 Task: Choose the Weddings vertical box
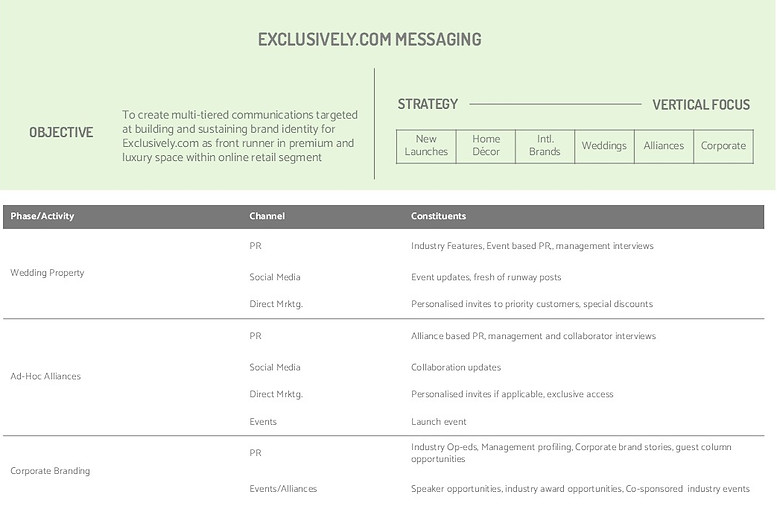pos(604,146)
